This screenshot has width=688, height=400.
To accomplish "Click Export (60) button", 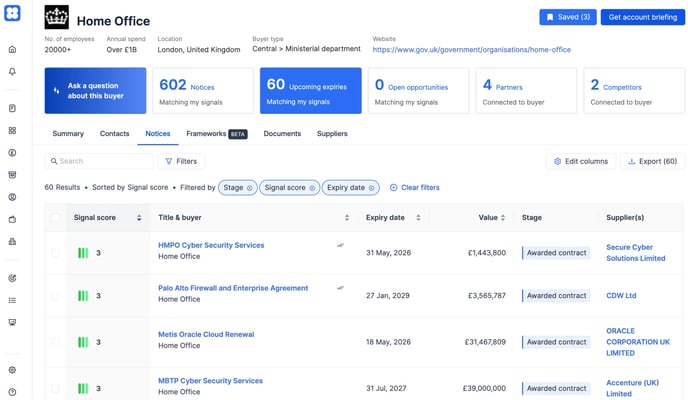I will pyautogui.click(x=652, y=161).
